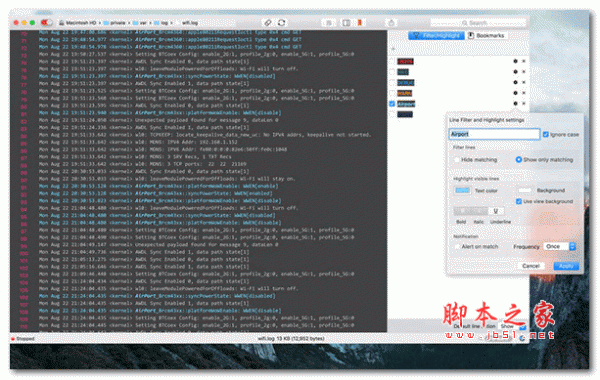Select Macintosh HD in path bar
This screenshot has height=380, width=600.
pyautogui.click(x=78, y=23)
